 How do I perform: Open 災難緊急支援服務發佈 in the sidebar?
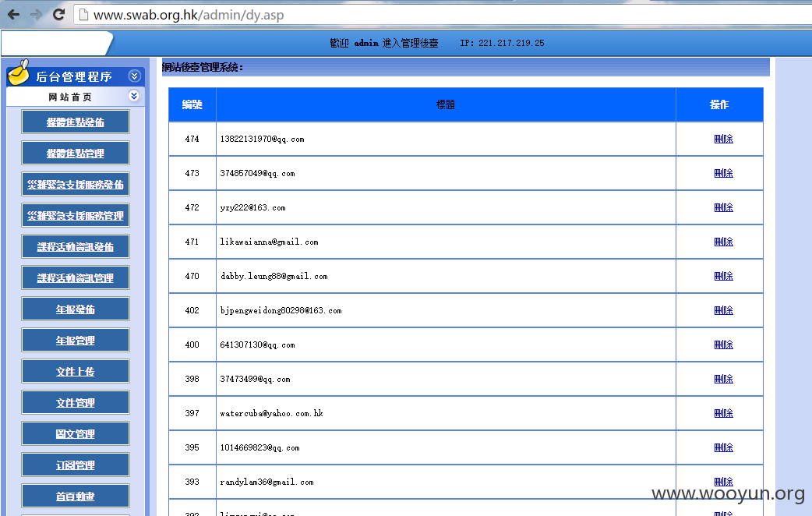coord(76,185)
